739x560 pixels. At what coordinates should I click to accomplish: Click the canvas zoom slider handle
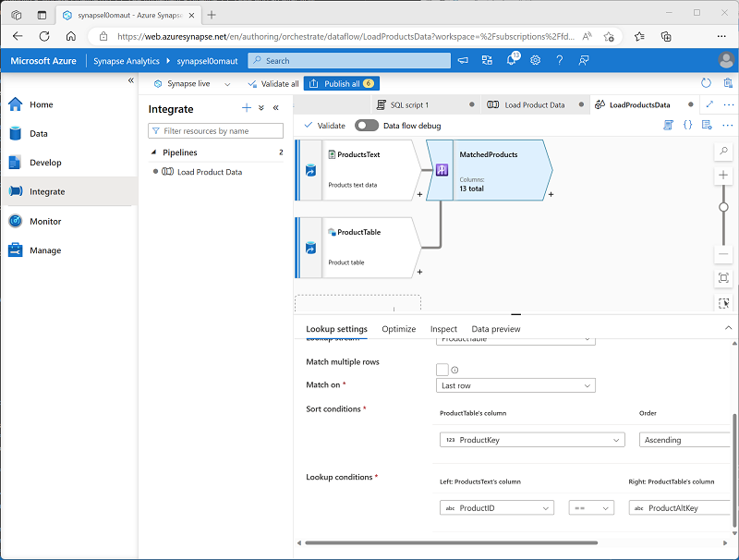723,207
